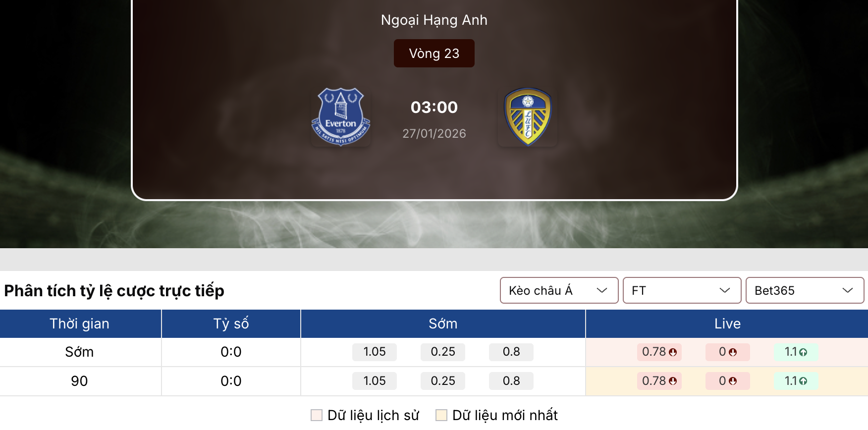
Task: Click red down arrow beside 0.78 in 90 row
Action: click(x=673, y=381)
